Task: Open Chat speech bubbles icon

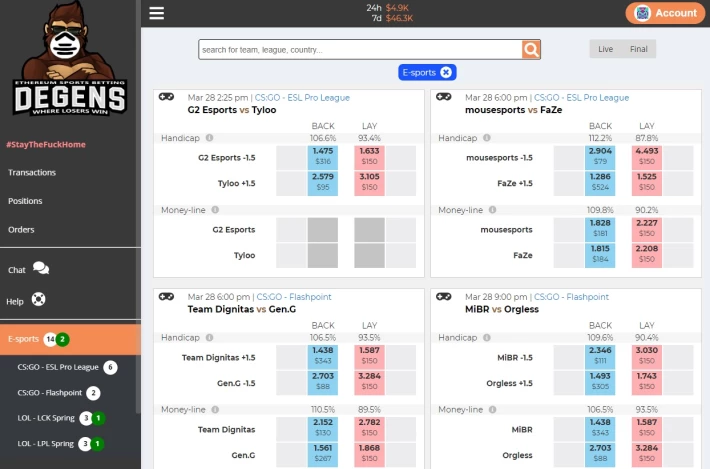Action: point(41,268)
